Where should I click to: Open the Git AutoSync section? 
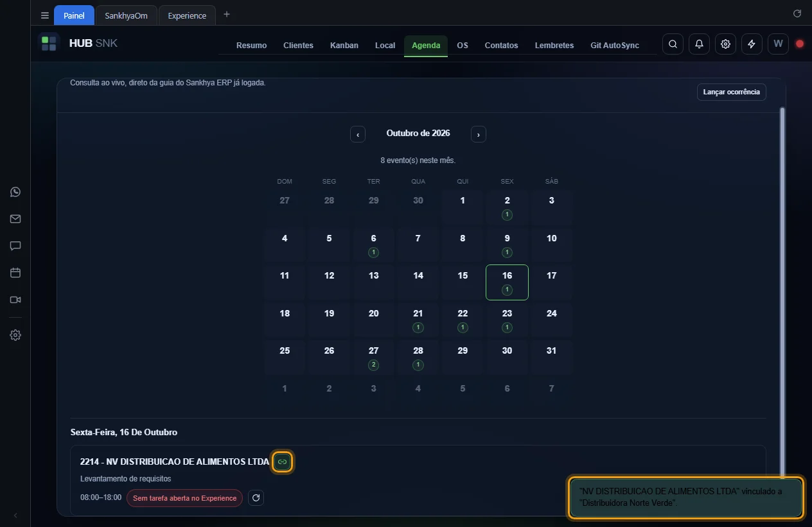pyautogui.click(x=615, y=46)
